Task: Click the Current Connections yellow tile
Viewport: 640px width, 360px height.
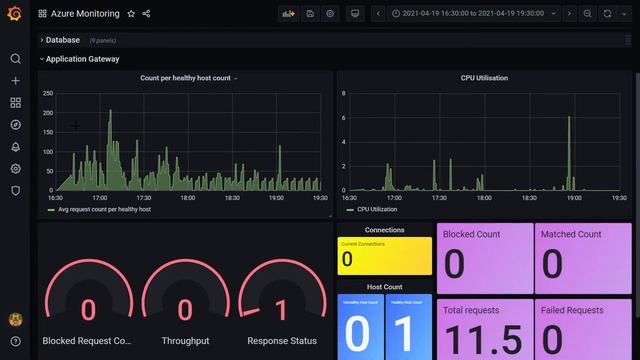Action: click(x=384, y=256)
